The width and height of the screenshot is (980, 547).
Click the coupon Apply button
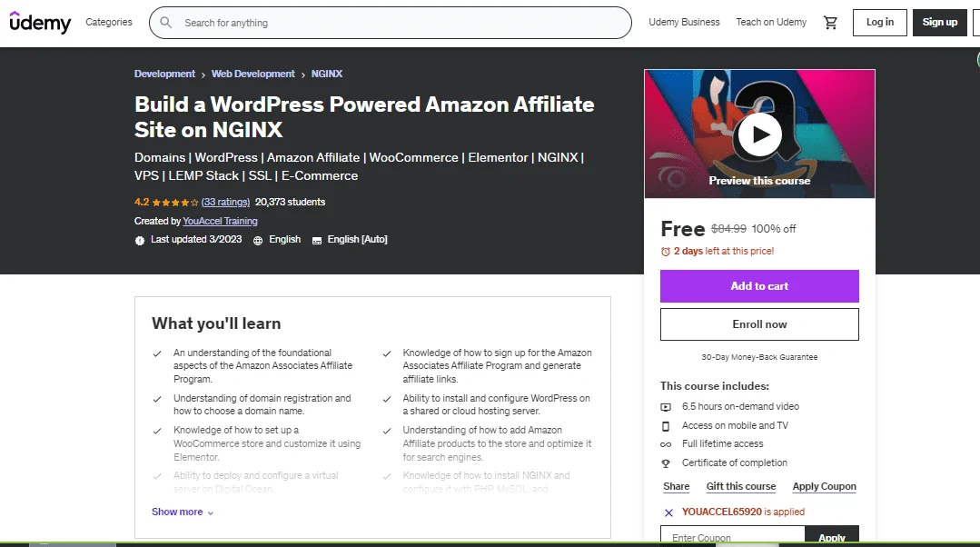[831, 536]
